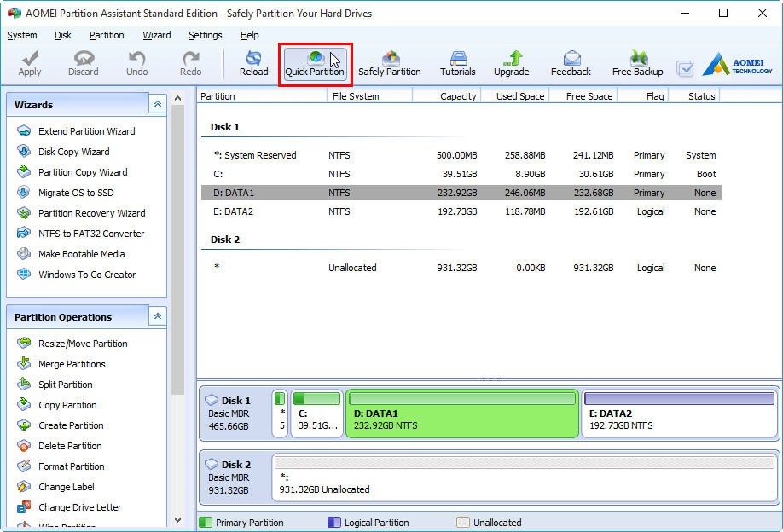This screenshot has height=532, width=783.
Task: Open Windows To Go Creator
Action: pos(87,275)
